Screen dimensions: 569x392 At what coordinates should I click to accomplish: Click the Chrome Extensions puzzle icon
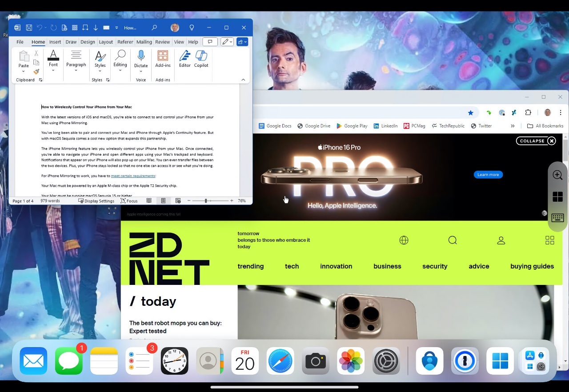tap(528, 112)
